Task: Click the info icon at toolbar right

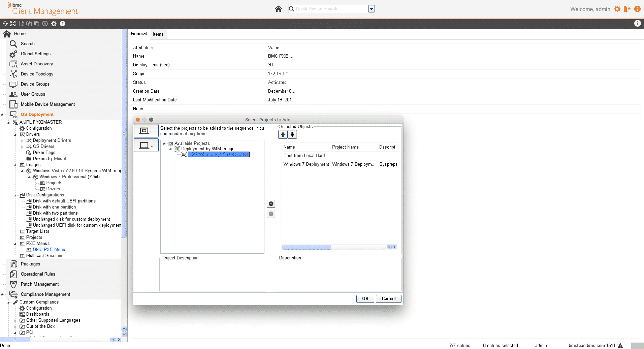Action: coord(637,23)
